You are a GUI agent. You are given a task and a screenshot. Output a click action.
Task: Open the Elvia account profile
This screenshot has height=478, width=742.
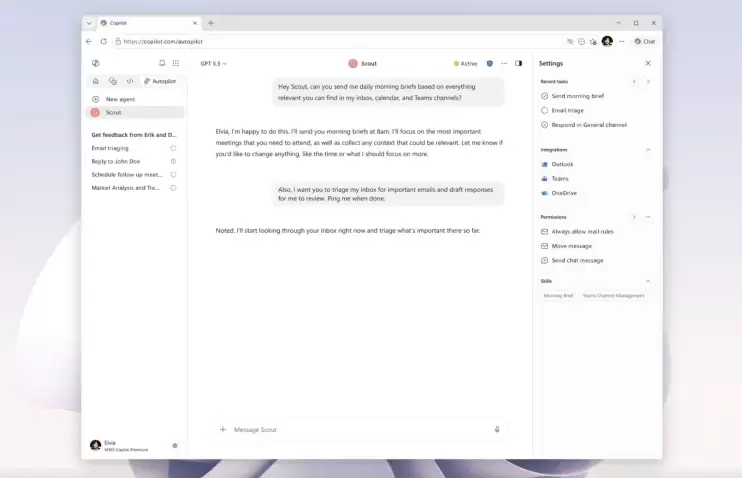coord(119,445)
